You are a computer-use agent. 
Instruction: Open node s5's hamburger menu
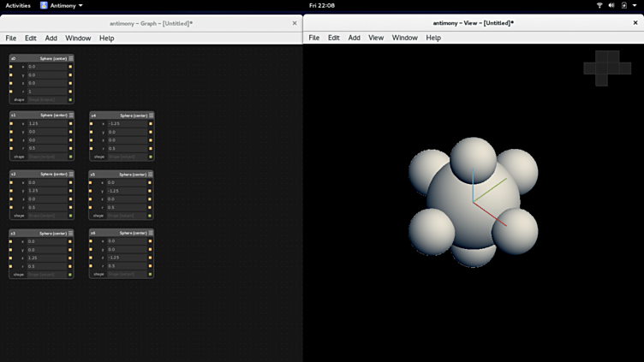click(x=152, y=174)
